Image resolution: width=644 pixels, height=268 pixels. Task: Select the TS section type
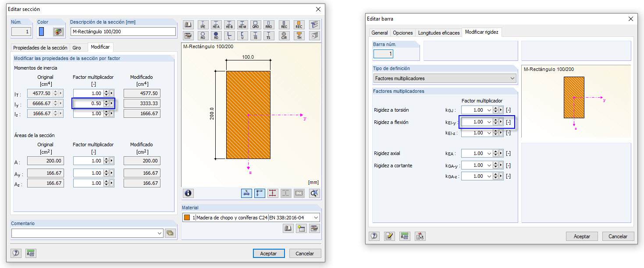click(x=269, y=35)
